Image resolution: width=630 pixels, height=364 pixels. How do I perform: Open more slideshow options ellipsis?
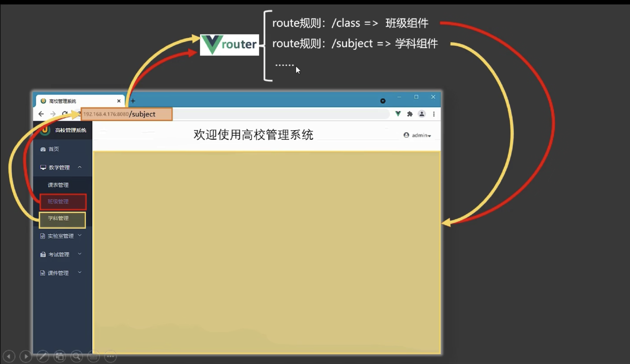point(111,356)
